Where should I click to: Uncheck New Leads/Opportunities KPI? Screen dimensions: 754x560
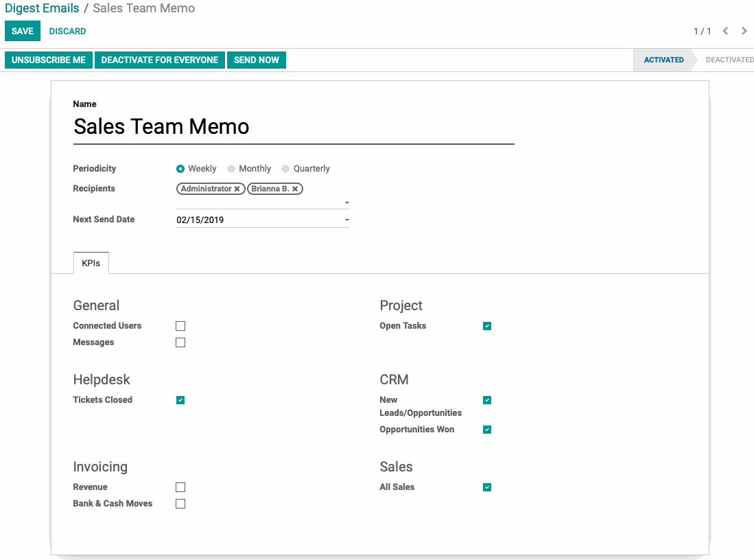tap(487, 400)
